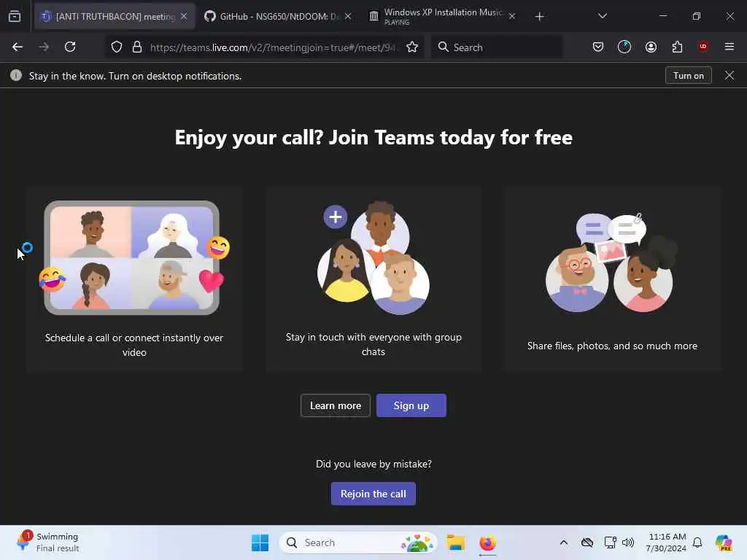Dismiss the desktop notifications banner

[729, 76]
